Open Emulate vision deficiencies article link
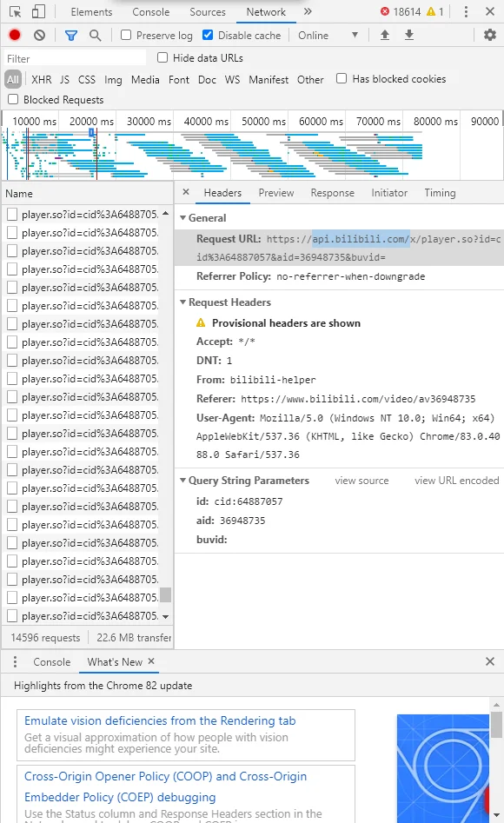 coord(160,720)
